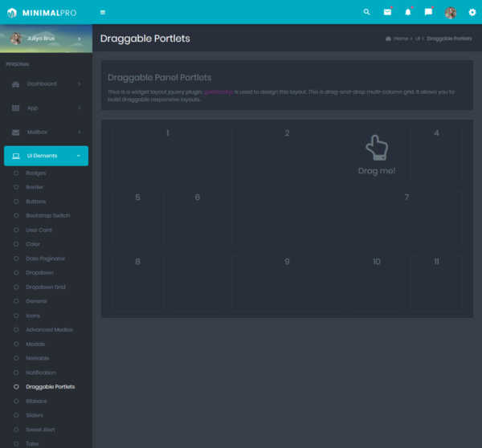Go to UI breadcrumb link
This screenshot has width=482, height=448.
click(x=418, y=39)
